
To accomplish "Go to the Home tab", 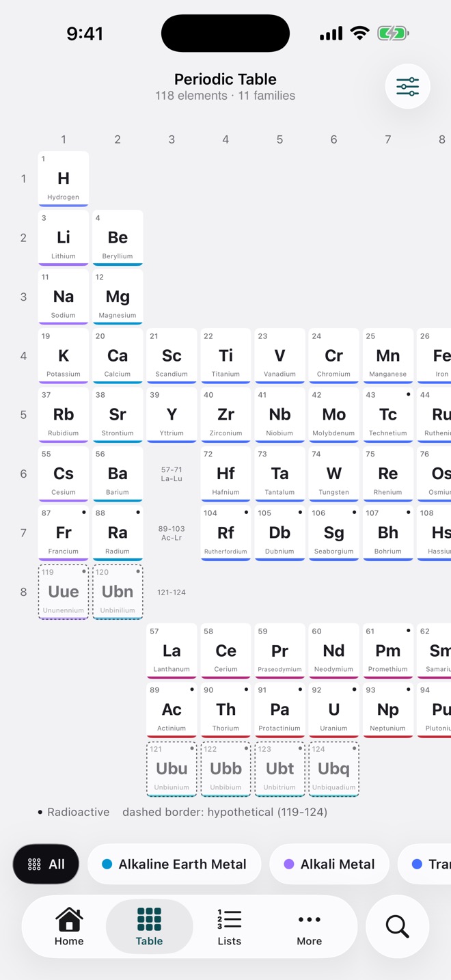I will coord(69,927).
